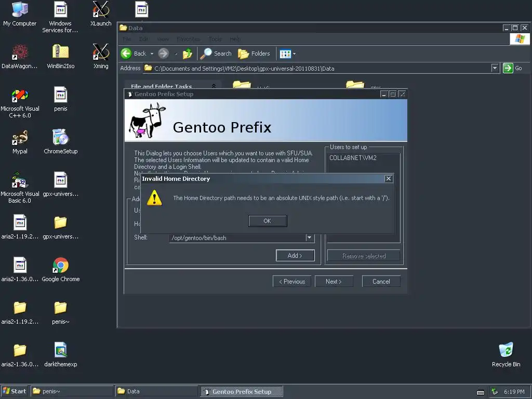Viewport: 532px width, 399px height.
Task: Launch the Mypal browser shortcut
Action: click(20, 141)
